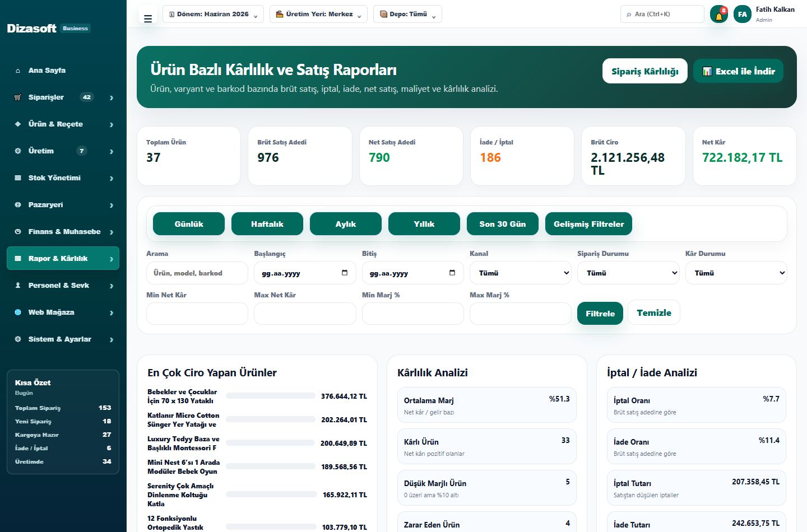Click the Finans & Muhasebe icon
Screen dimensions: 807x532
point(18,232)
